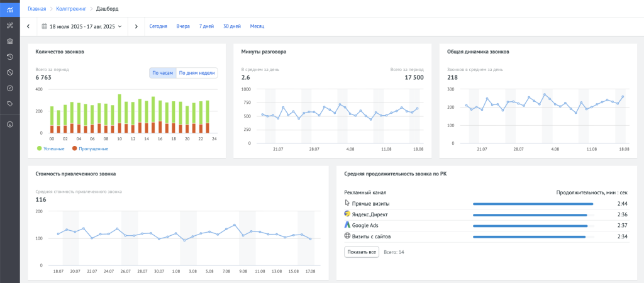
Task: Select the "Месяц" period preset
Action: click(x=257, y=26)
